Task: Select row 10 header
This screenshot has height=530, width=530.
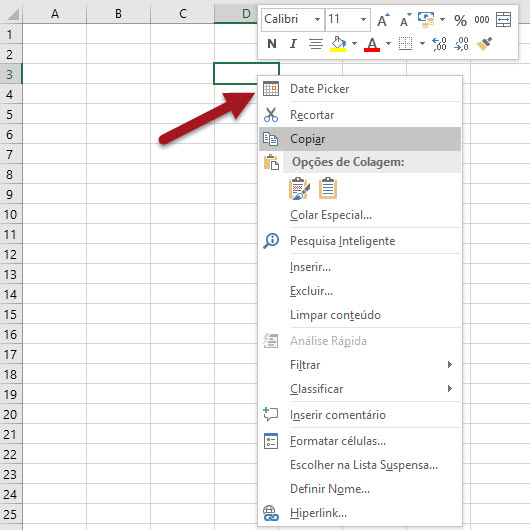Action: [11, 215]
